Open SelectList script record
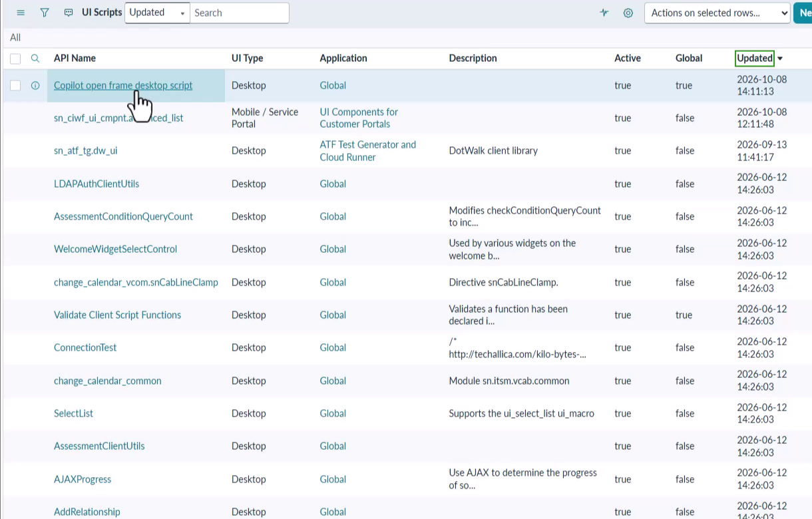812x519 pixels. click(x=73, y=413)
